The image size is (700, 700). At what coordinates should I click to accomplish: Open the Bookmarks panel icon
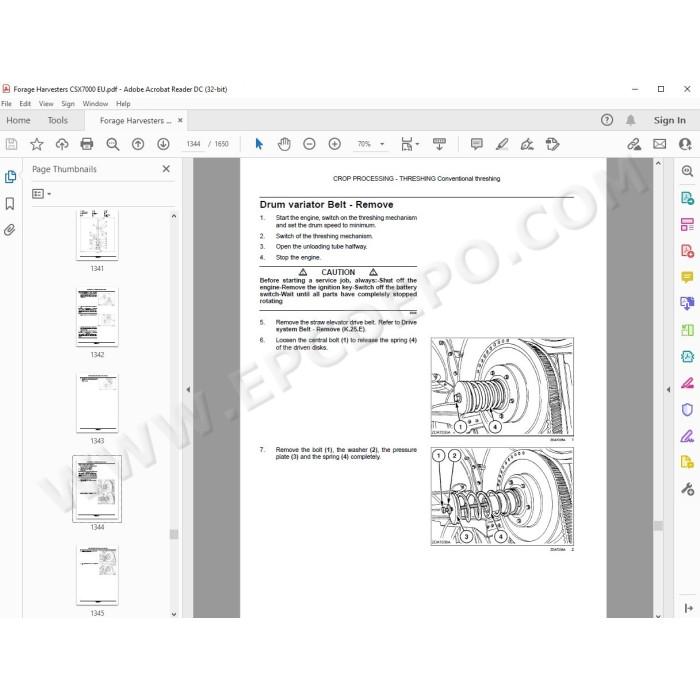[x=10, y=204]
